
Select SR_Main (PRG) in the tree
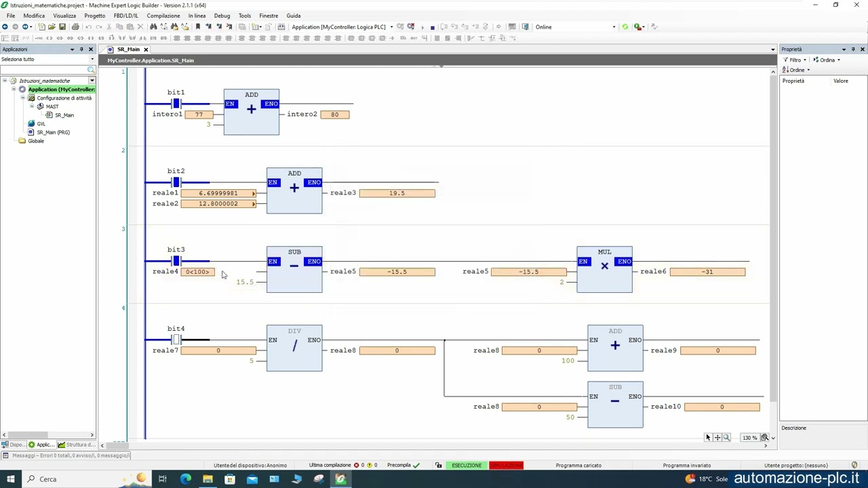53,132
